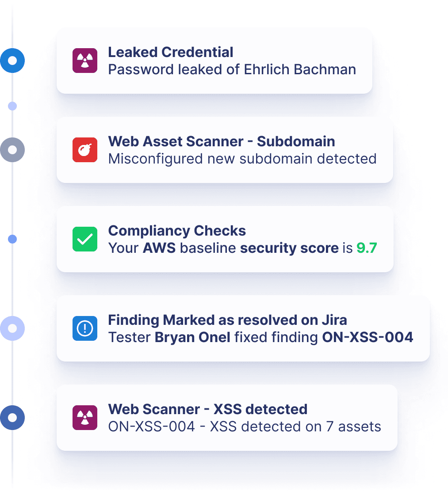Viewport: 448px width, 495px height.
Task: Click tester name Bryan Onel
Action: (192, 337)
